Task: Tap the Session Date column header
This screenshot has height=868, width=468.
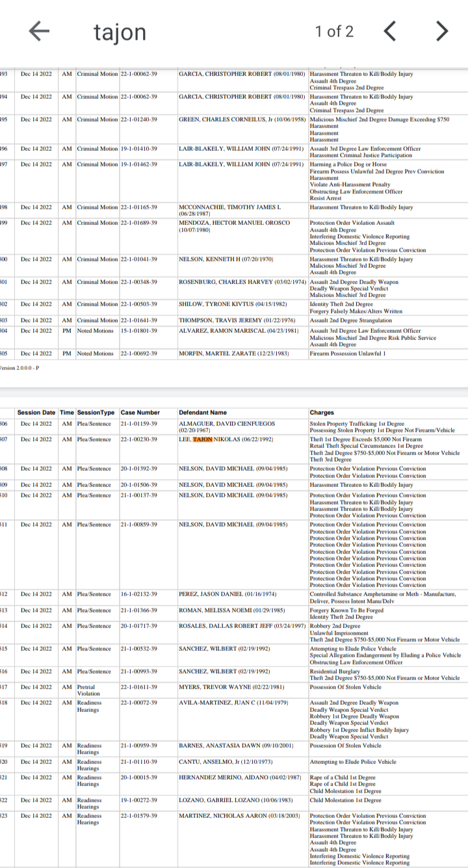Action: [x=36, y=412]
